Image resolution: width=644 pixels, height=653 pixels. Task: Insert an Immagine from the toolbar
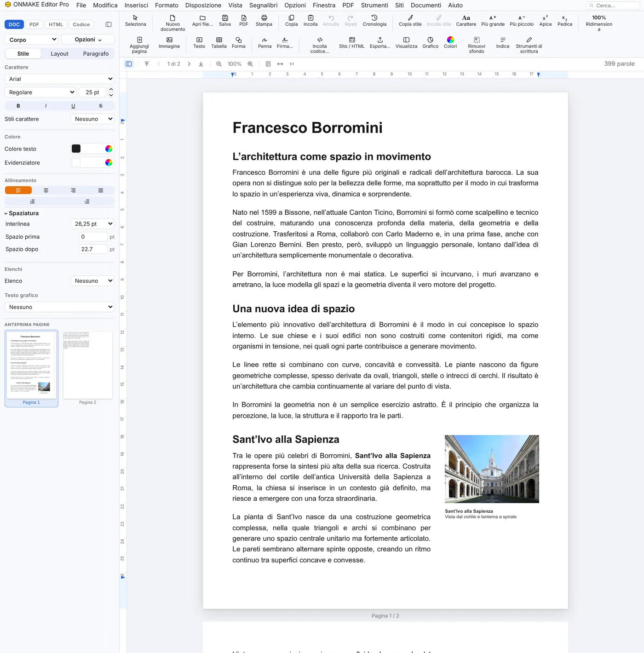pyautogui.click(x=169, y=43)
